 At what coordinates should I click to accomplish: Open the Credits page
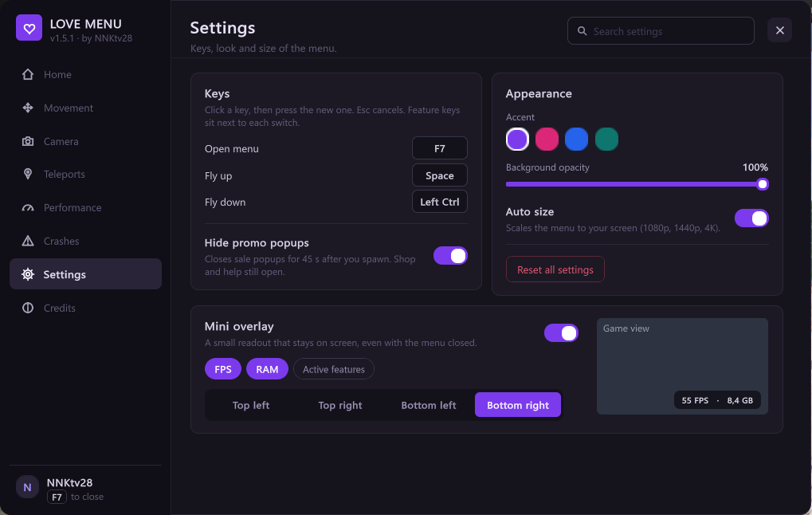click(85, 308)
